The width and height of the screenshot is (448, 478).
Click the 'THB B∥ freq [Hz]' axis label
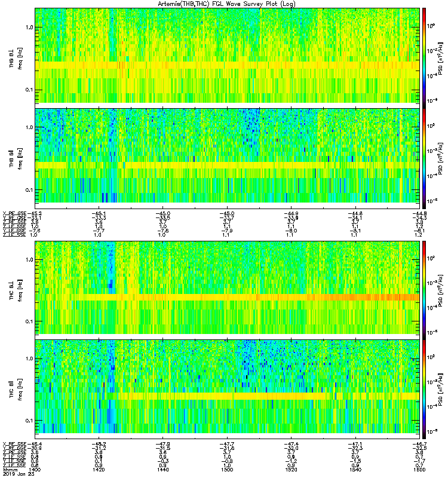click(16, 158)
